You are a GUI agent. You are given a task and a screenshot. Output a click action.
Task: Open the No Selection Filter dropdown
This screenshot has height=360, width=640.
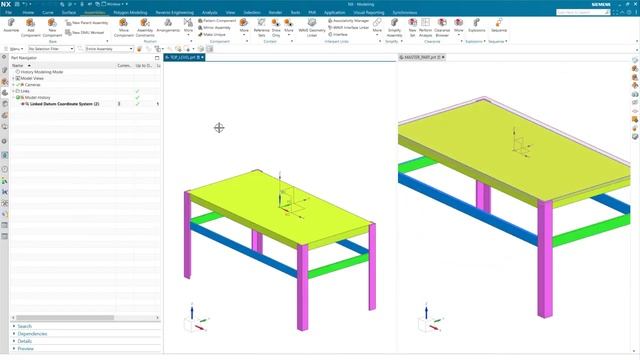click(51, 49)
